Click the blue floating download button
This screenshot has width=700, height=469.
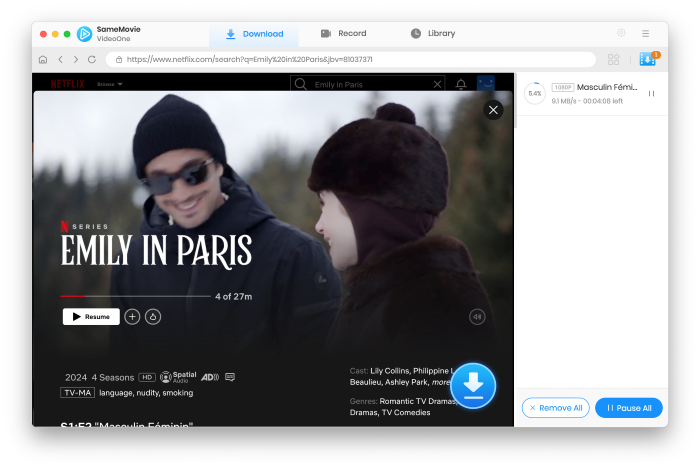(x=473, y=386)
